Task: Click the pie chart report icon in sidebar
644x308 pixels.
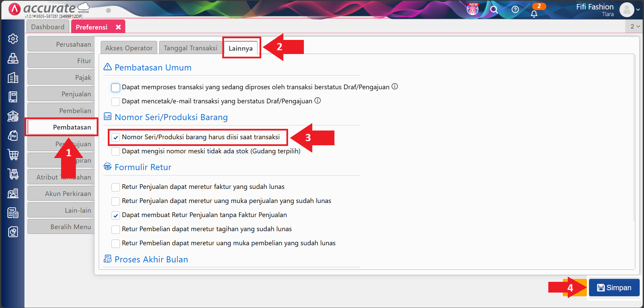Action: pyautogui.click(x=13, y=232)
